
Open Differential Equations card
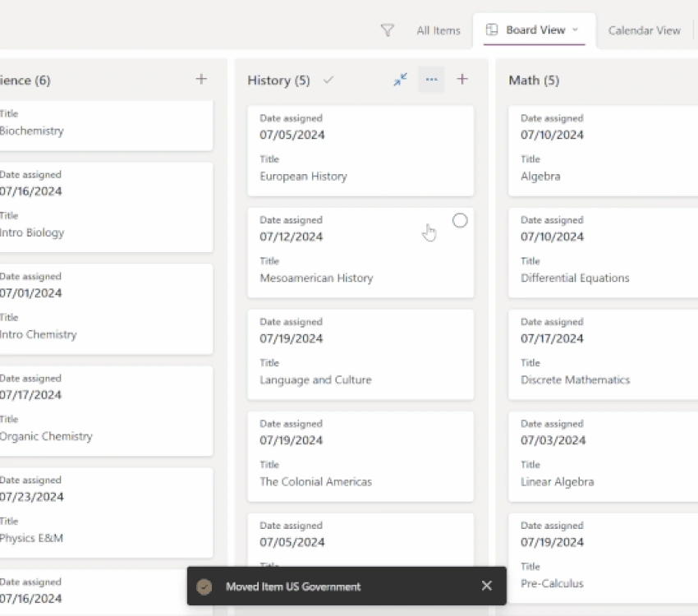(x=604, y=253)
